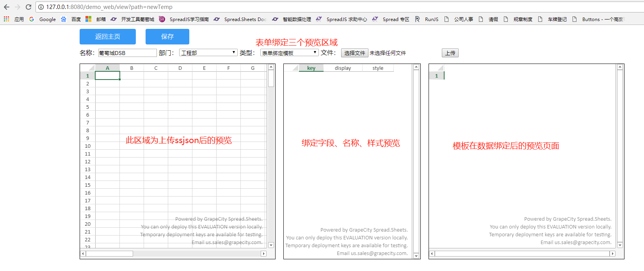Viewport: 644px width, 271px height.
Task: Click the 上传 button
Action: (450, 53)
